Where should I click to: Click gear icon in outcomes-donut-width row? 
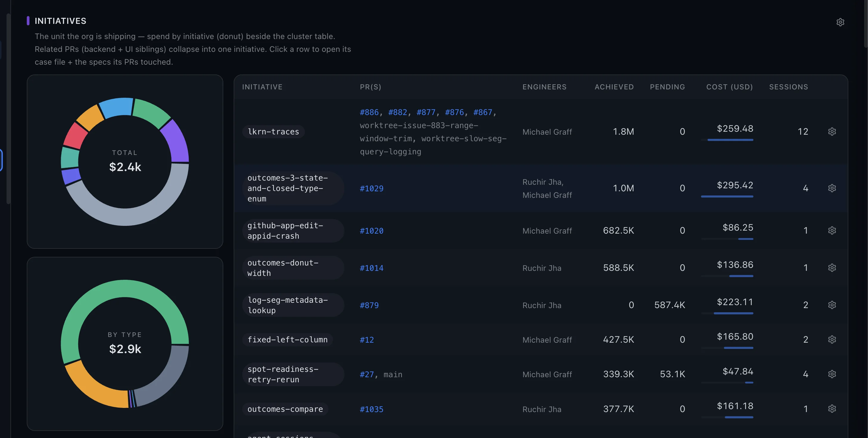tap(832, 268)
